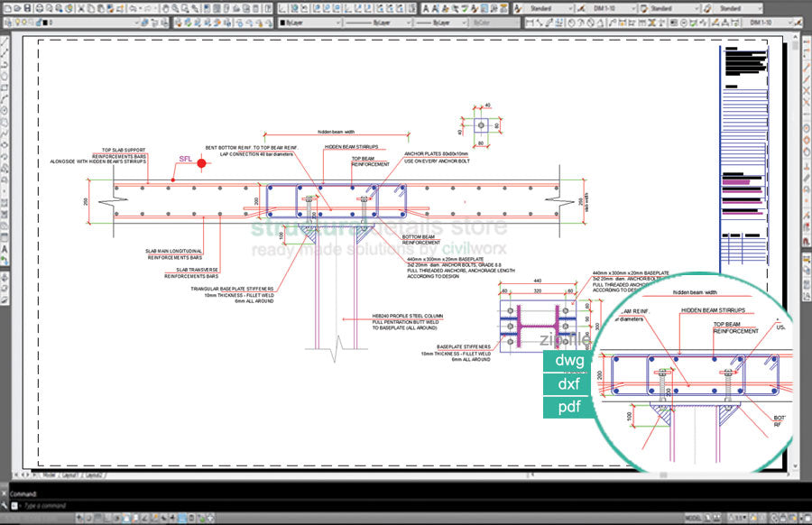Select the Cut scissors icon

[x=81, y=8]
